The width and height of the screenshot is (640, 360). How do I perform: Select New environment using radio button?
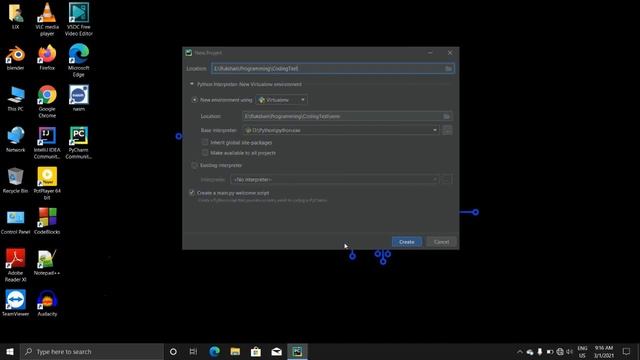click(195, 100)
